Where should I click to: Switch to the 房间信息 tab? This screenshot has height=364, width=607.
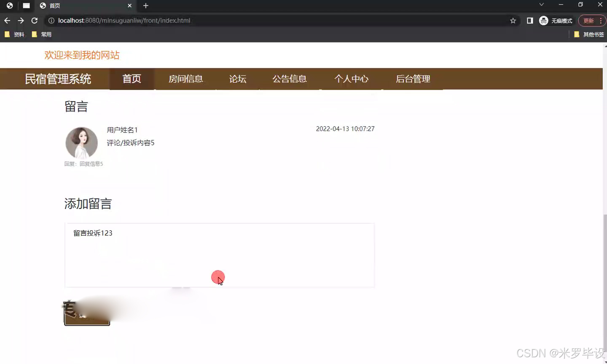tap(186, 79)
